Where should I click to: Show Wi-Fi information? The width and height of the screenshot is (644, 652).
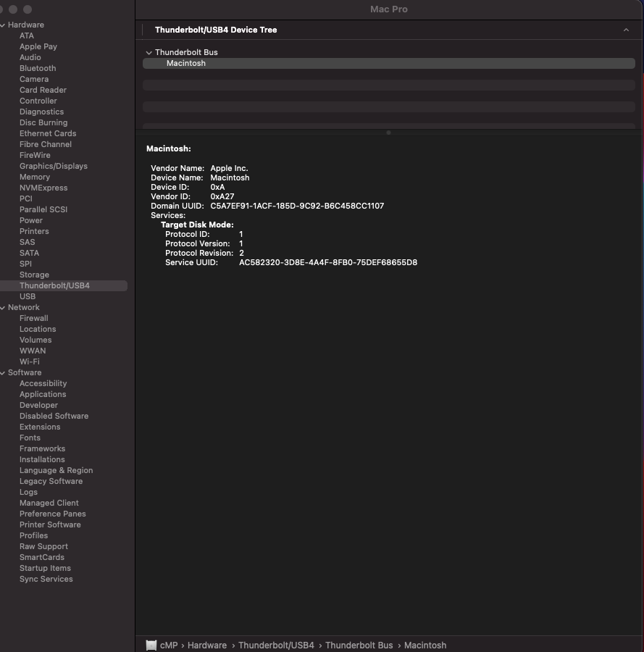click(x=30, y=361)
